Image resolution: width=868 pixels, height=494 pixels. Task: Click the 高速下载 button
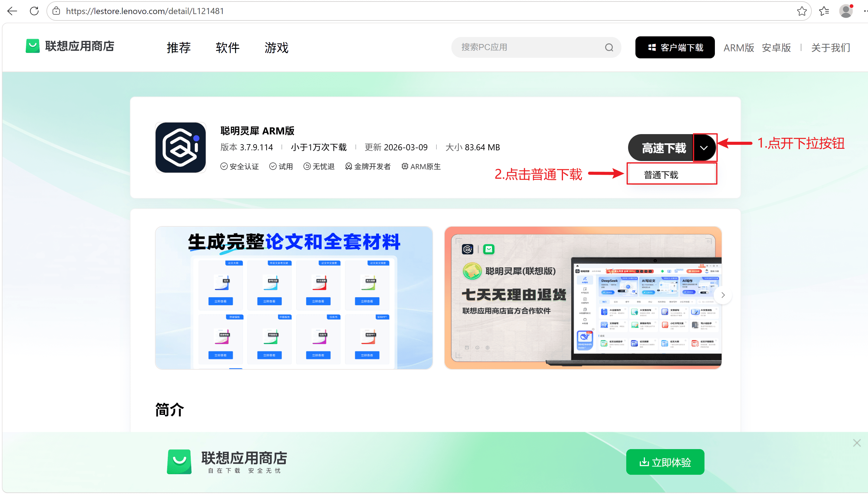coord(660,148)
